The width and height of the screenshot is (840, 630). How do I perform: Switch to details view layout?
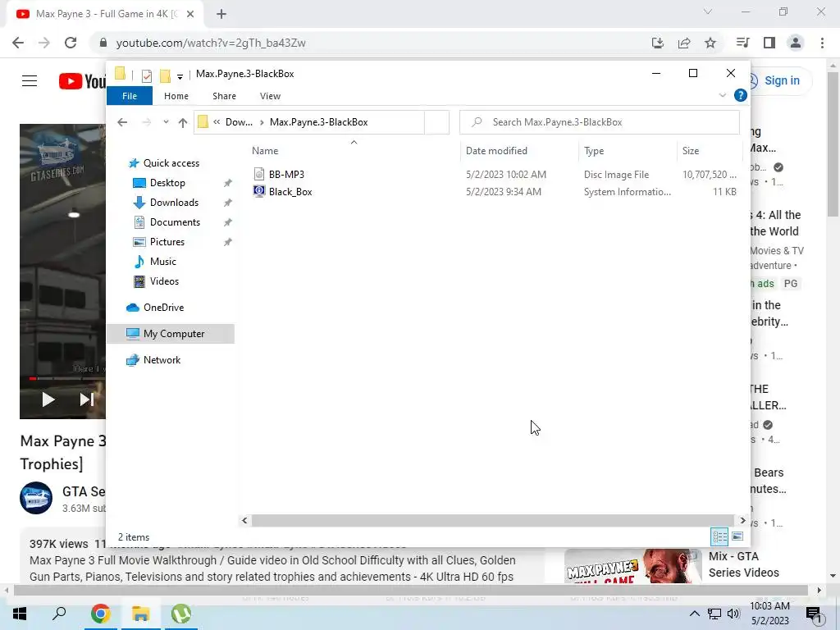click(x=719, y=536)
